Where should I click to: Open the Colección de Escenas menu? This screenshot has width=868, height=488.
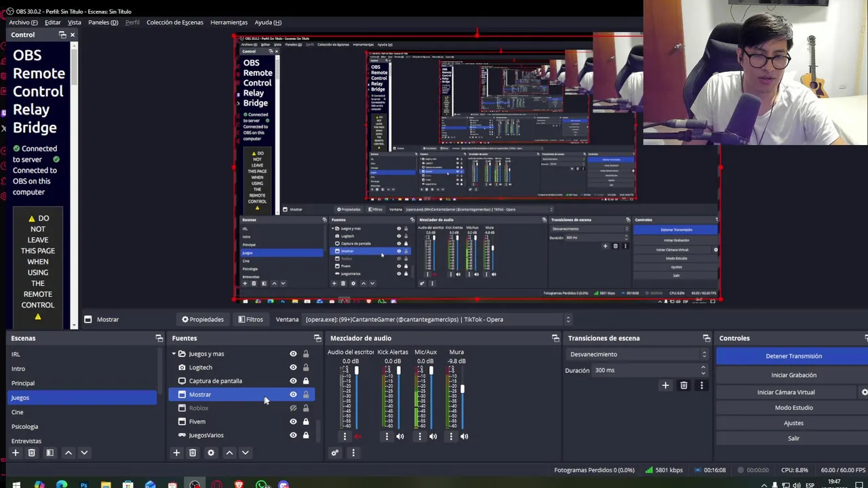tap(175, 22)
